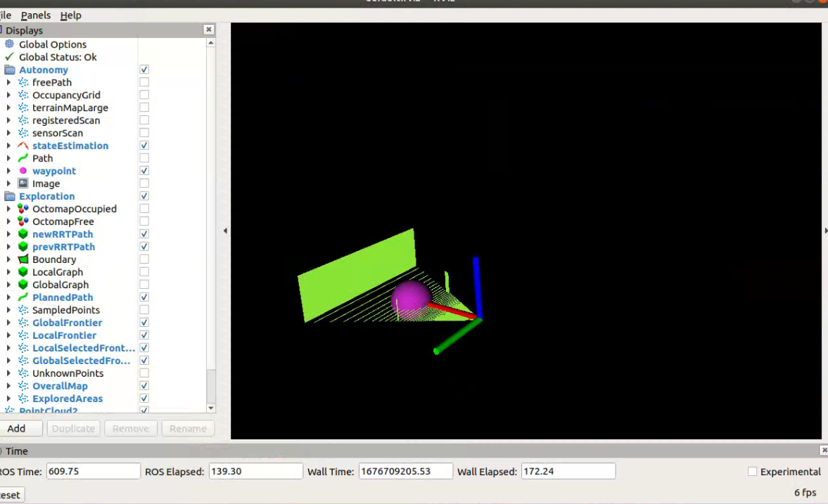Image resolution: width=828 pixels, height=504 pixels.
Task: Select the newRRTPath green cube icon
Action: [x=23, y=234]
